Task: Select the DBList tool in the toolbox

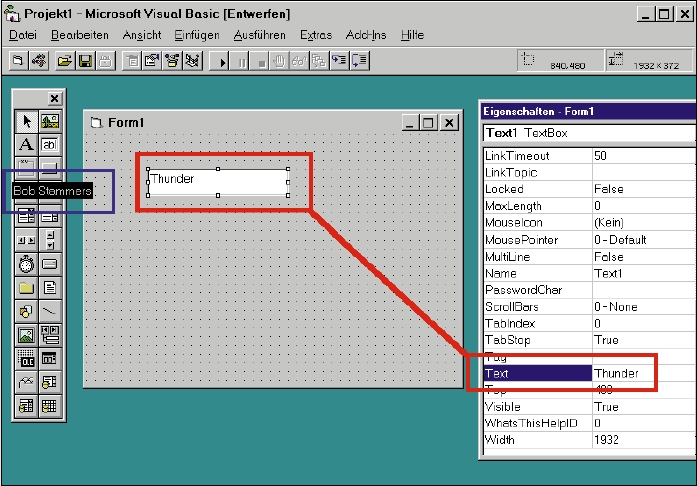Action: [50, 382]
